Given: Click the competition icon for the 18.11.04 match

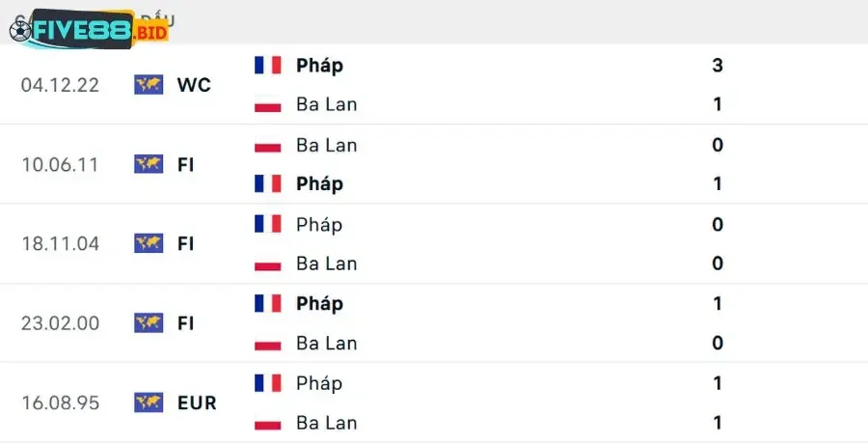Looking at the screenshot, I should [x=149, y=243].
